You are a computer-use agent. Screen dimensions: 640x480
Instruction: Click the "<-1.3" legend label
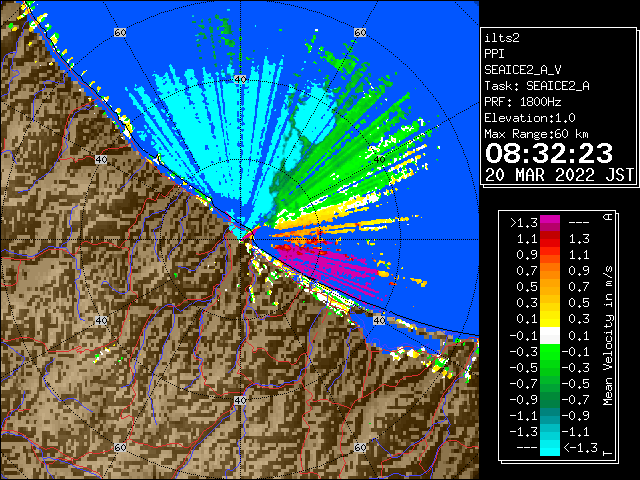pyautogui.click(x=580, y=448)
